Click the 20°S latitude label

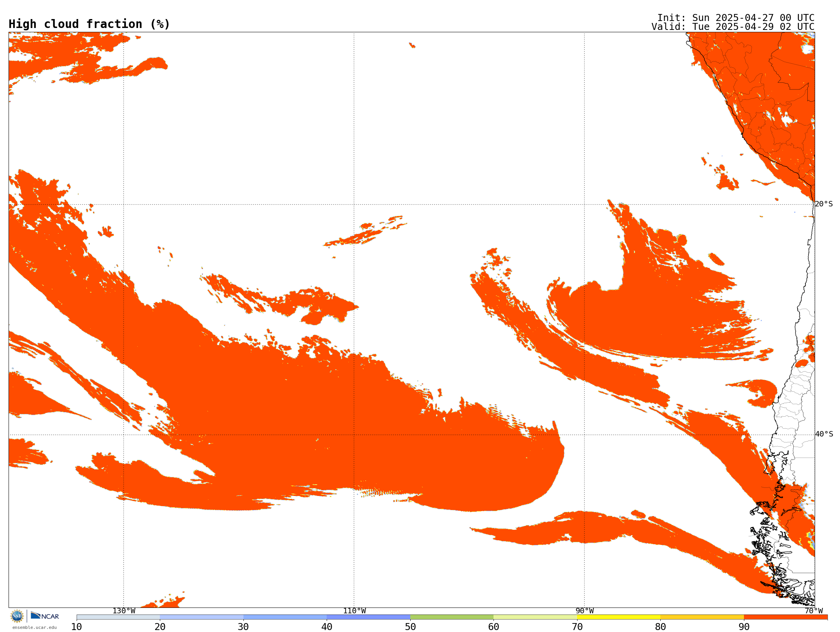click(824, 204)
